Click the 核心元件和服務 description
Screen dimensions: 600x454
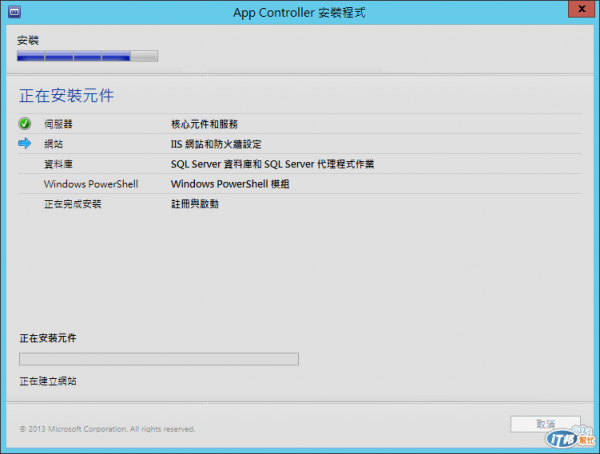204,124
